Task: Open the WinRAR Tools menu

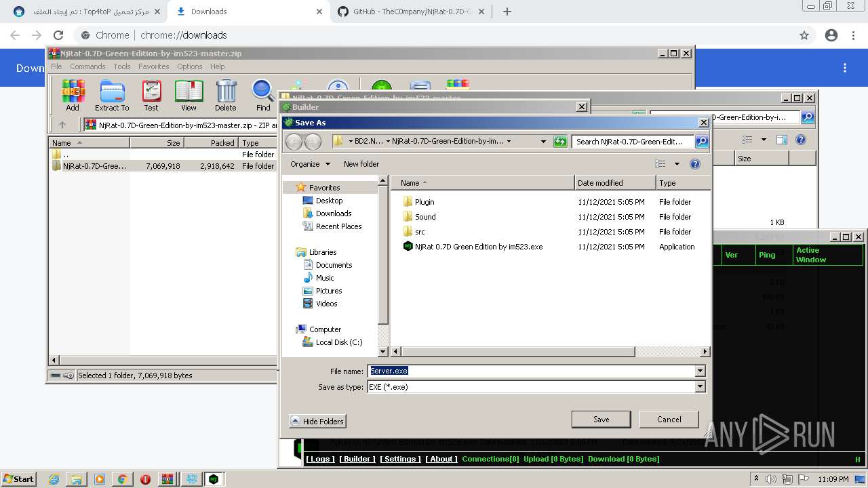Action: 122,66
